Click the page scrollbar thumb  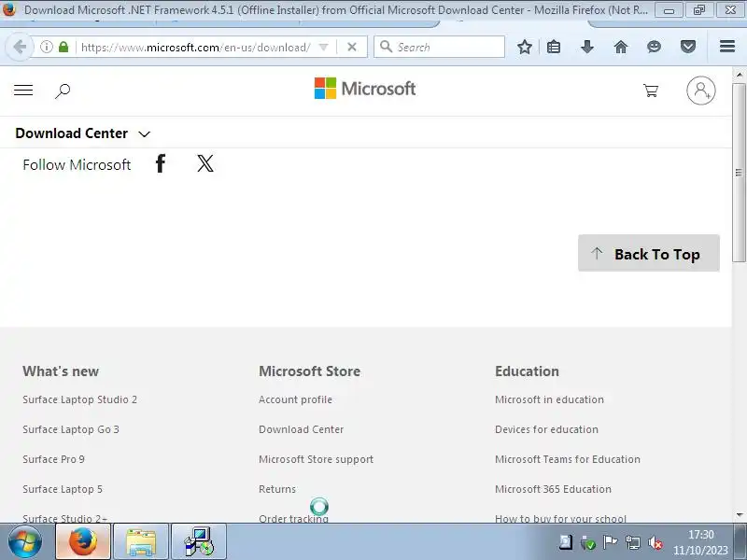(x=739, y=172)
